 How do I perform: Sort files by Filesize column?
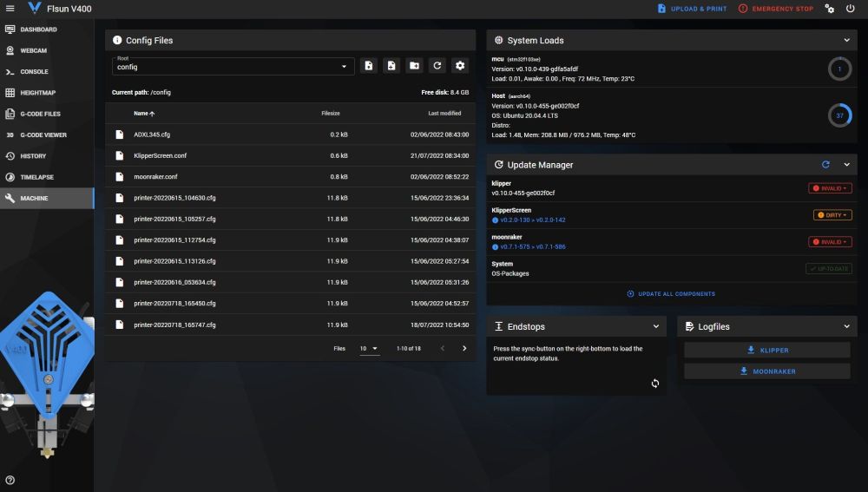click(331, 114)
